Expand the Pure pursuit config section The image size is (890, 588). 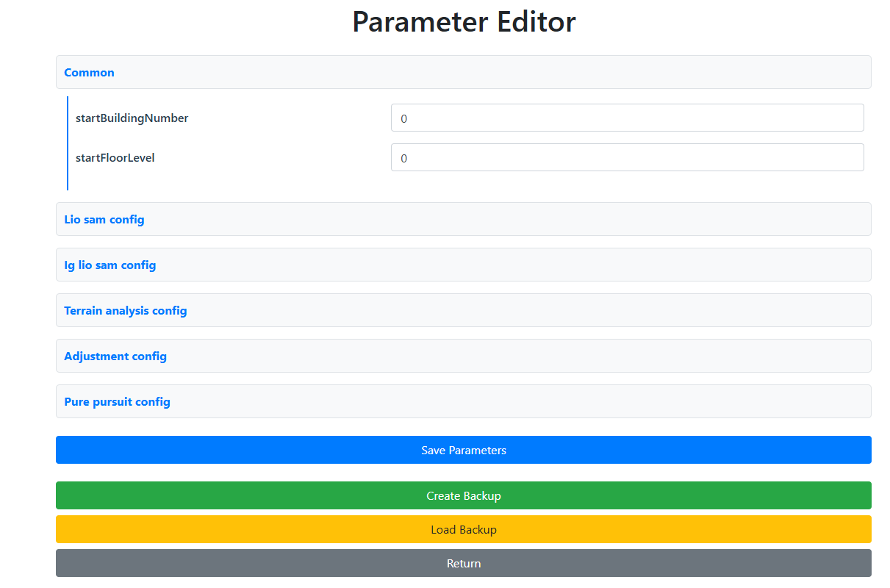tap(463, 401)
